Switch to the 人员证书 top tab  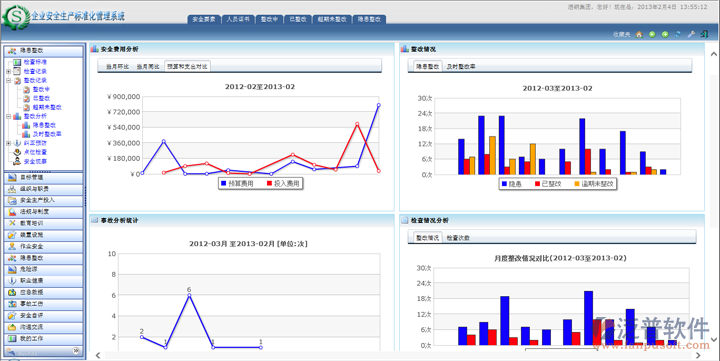238,19
